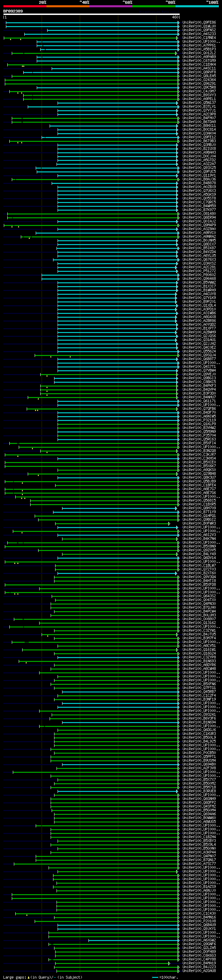The image size is (222, 980).
Task: Select hit label UniRef100_Q9FUC5
Action: [x=199, y=172]
